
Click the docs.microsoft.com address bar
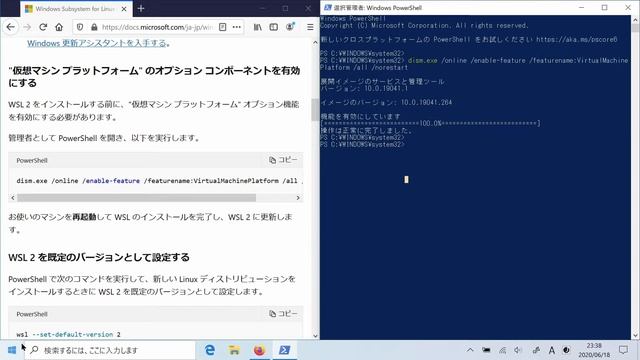tap(157, 27)
